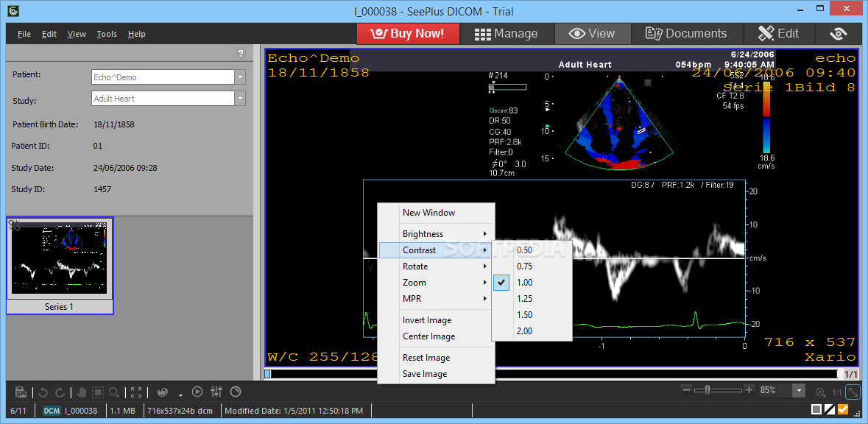Screen dimensions: 868x424
Task: Open the small arrow beside the palette icon
Action: (x=180, y=395)
